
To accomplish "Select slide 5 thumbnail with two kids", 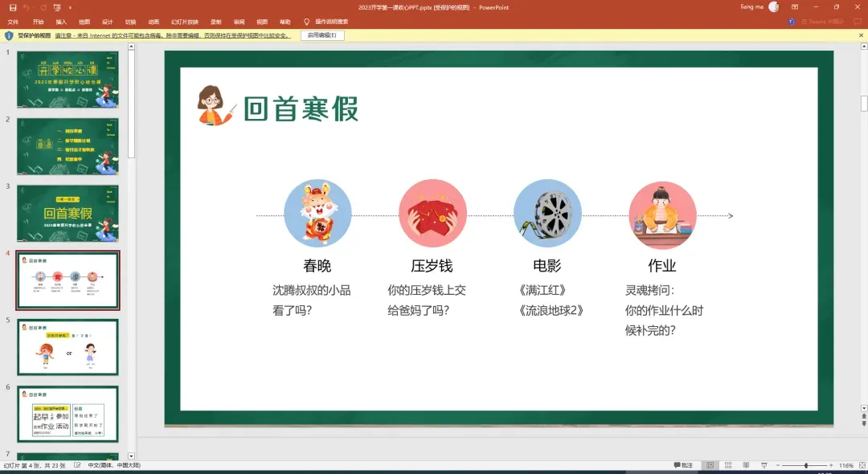I will [x=68, y=347].
